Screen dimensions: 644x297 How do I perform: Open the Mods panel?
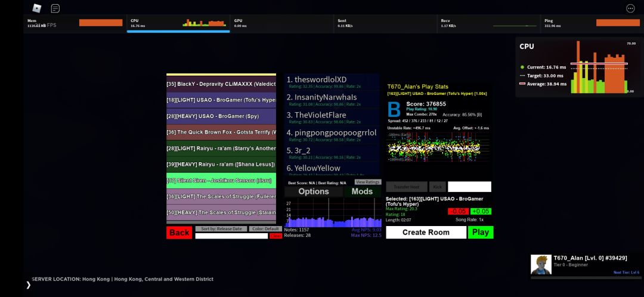(x=362, y=191)
